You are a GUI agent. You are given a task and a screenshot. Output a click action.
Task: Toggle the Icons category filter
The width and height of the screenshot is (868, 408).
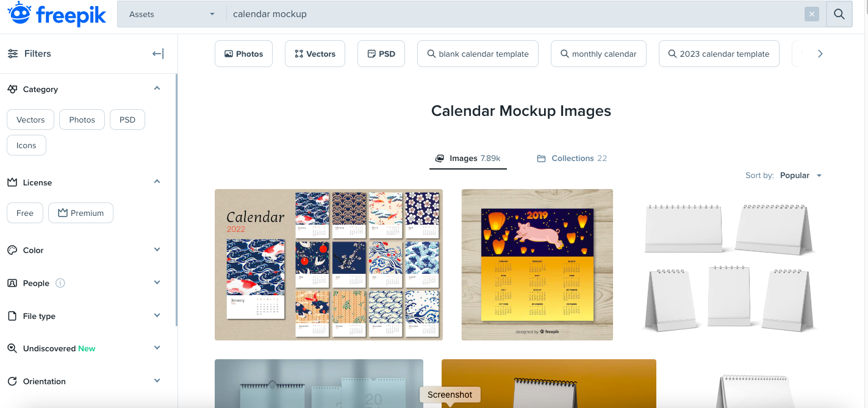26,145
